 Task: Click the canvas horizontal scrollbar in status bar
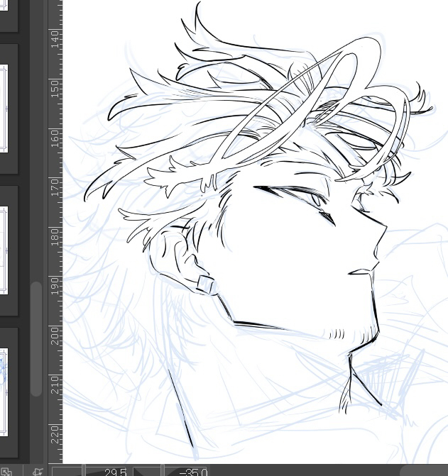(x=422, y=471)
